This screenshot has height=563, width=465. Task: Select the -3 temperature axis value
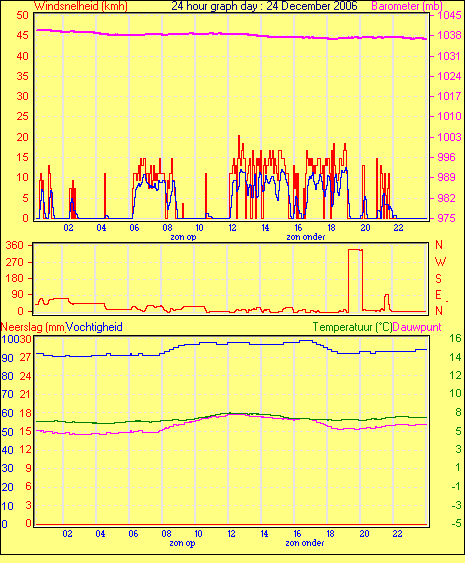pyautogui.click(x=456, y=506)
